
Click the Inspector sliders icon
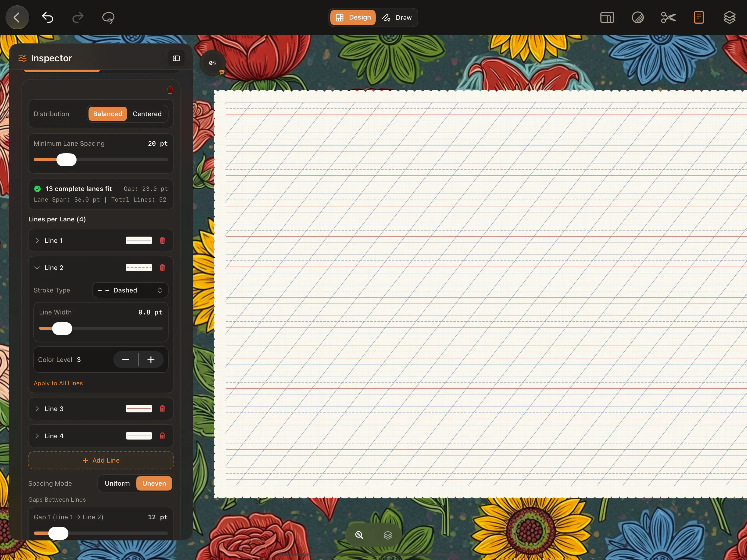pos(22,58)
